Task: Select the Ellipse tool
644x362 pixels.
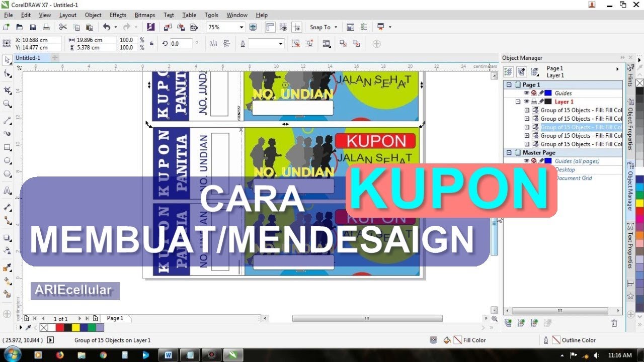Action: tap(8, 161)
